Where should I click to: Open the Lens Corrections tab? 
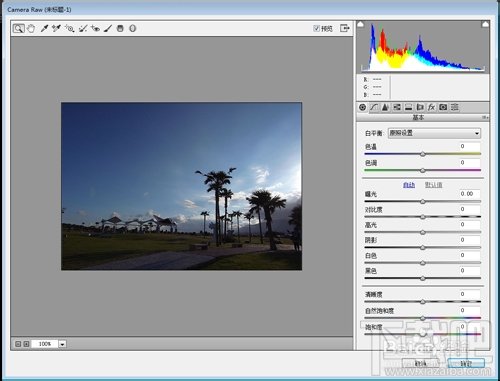click(x=420, y=107)
